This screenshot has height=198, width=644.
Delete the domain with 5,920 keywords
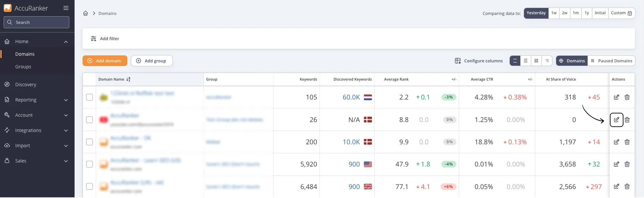click(x=627, y=164)
